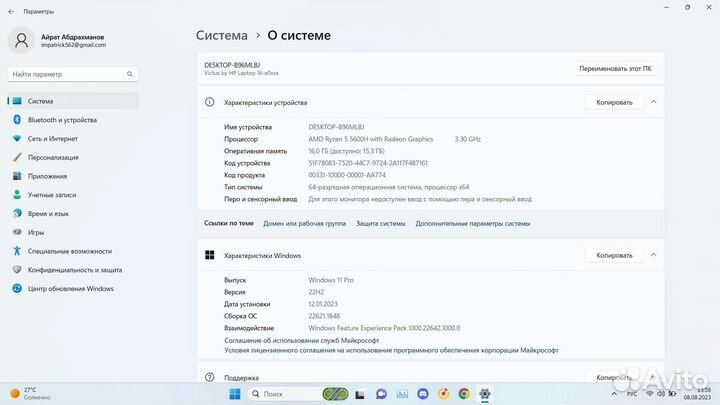Open Конфиденциальность и защита section
The height and width of the screenshot is (405, 720).
[73, 270]
